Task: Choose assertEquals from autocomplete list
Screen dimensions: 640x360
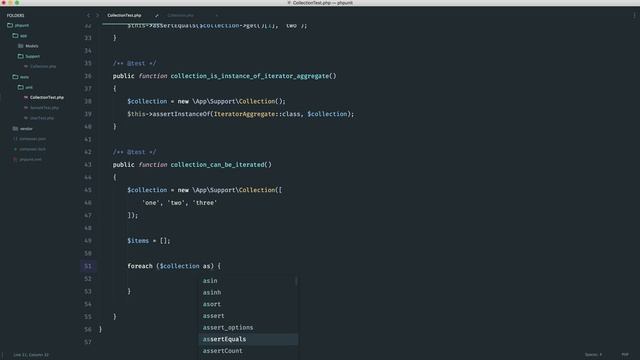Action: tap(248, 339)
